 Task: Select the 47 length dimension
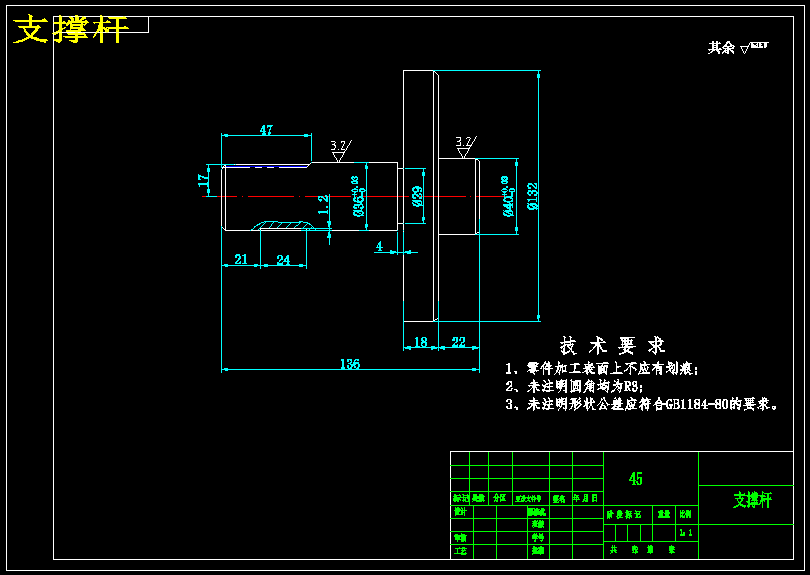coord(266,130)
